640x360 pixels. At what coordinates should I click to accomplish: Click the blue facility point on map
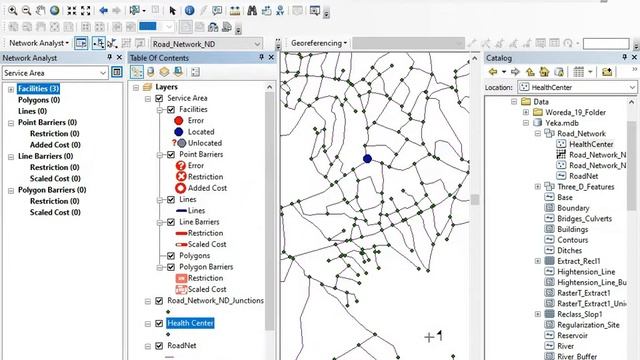pos(367,159)
